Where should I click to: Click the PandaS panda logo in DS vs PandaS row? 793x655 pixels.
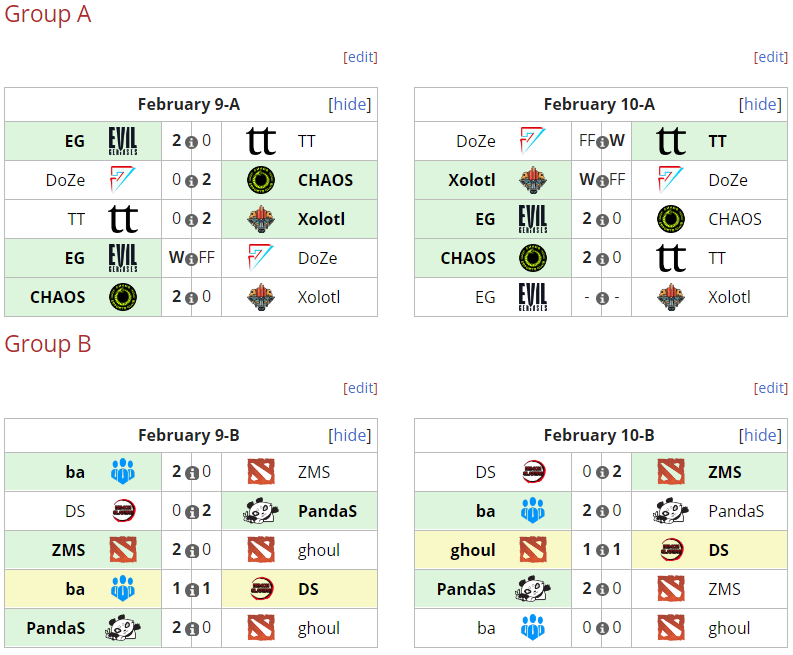pos(261,511)
